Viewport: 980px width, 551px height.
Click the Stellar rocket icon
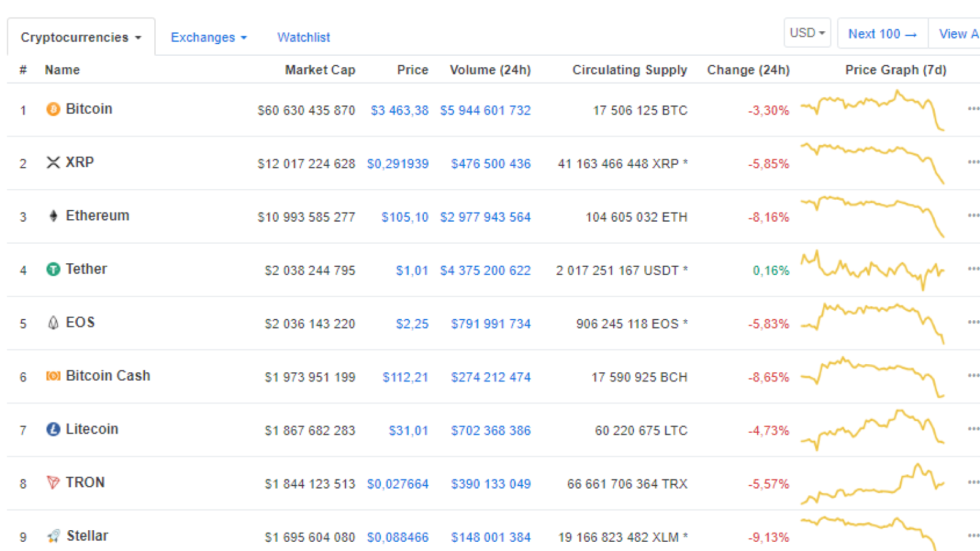(x=54, y=536)
